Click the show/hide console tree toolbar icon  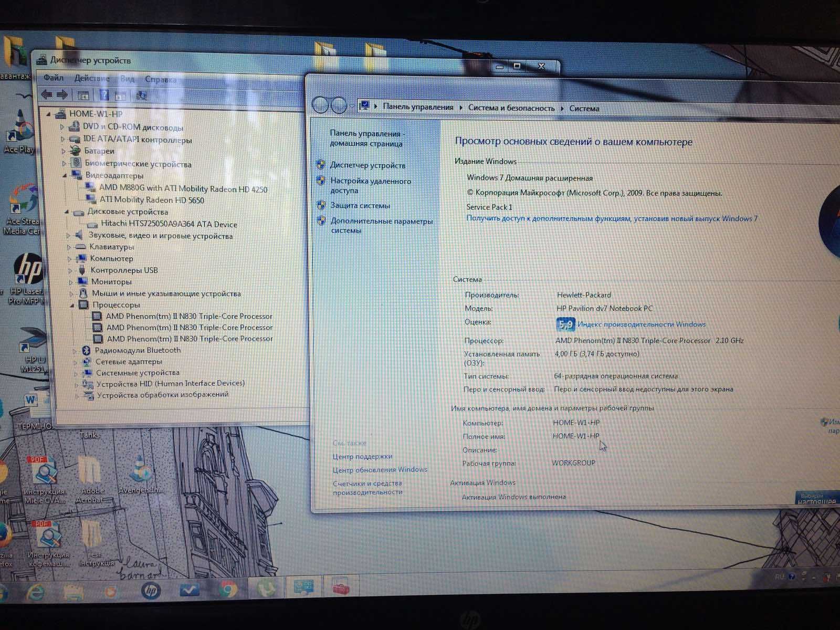click(x=83, y=95)
